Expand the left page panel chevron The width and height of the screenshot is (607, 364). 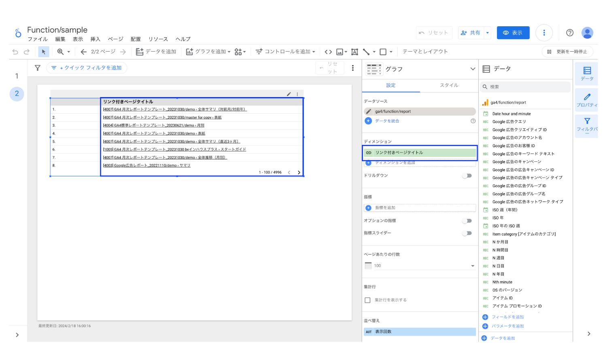pos(17,335)
